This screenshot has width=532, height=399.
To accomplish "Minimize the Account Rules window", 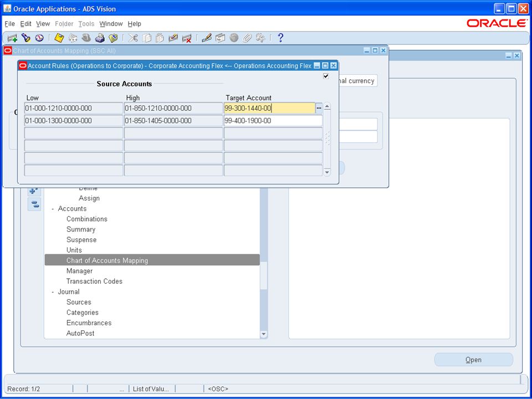I will [317, 66].
